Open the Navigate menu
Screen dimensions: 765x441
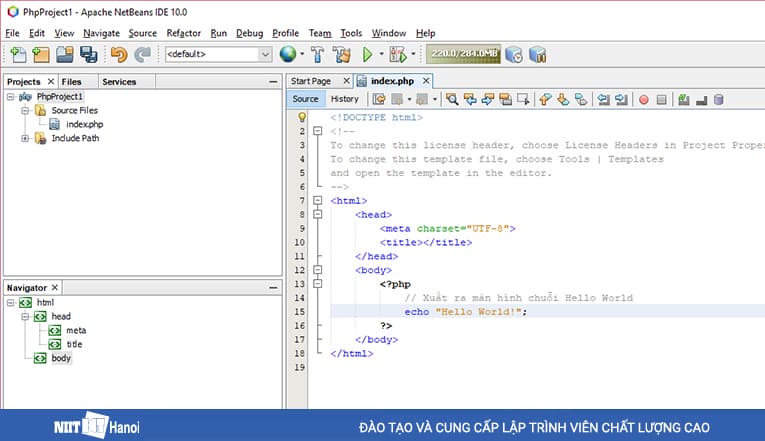(x=101, y=33)
